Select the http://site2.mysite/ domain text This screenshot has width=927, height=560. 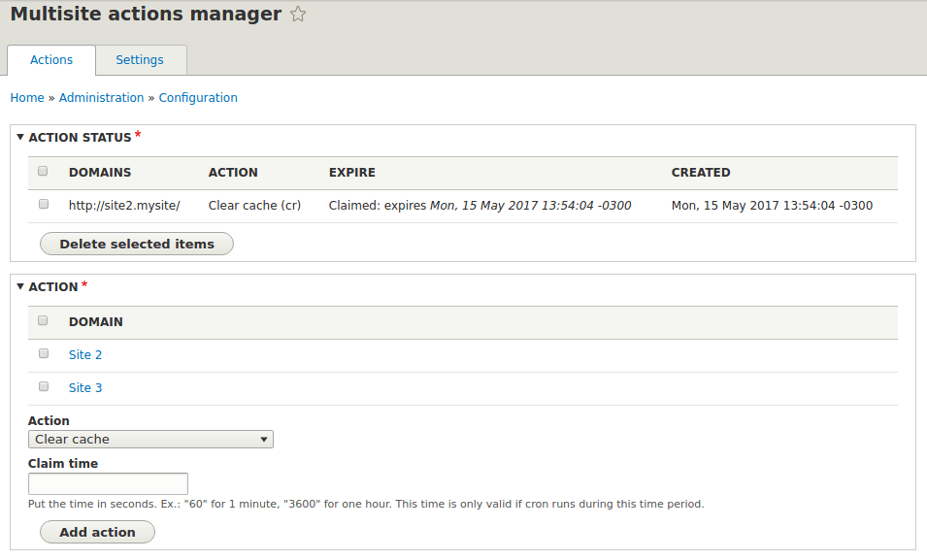124,205
